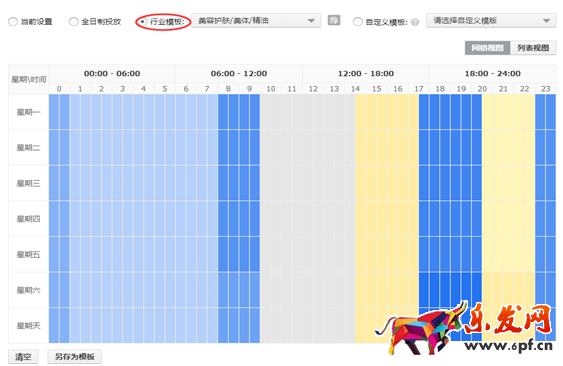Expand the 请选择自定义模板 dropdown
This screenshot has width=563, height=366.
(x=491, y=21)
